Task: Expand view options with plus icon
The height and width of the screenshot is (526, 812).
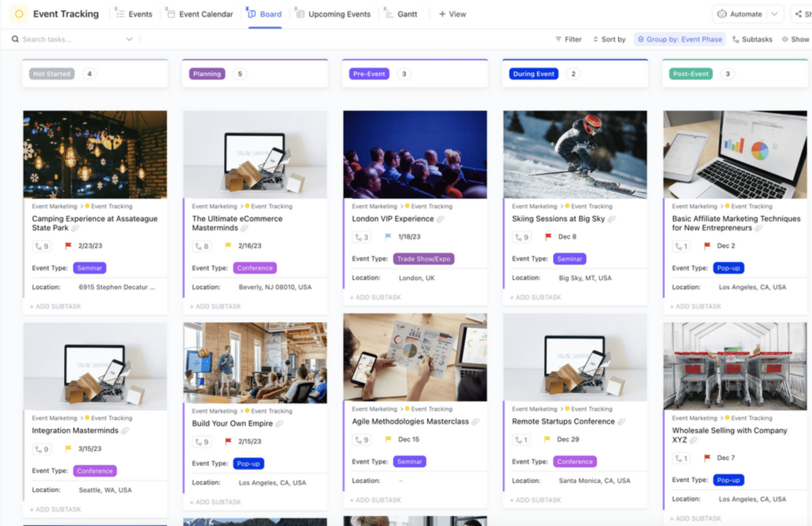Action: [453, 13]
